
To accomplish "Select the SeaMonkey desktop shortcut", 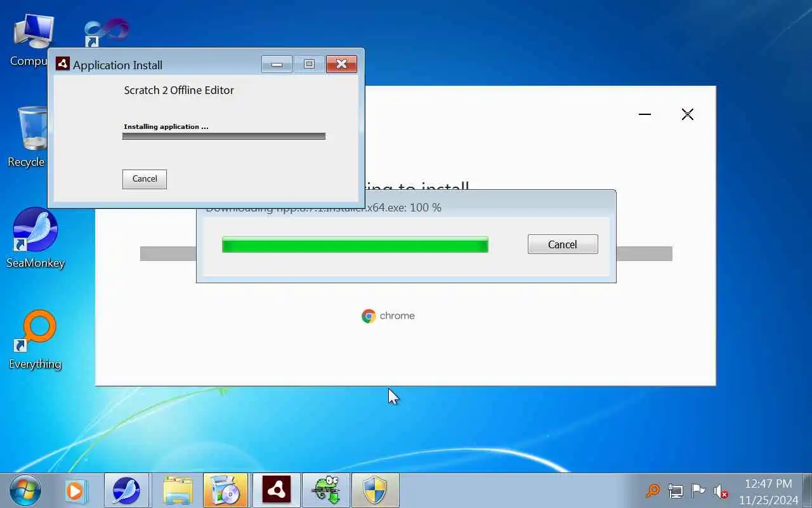I will [x=36, y=237].
